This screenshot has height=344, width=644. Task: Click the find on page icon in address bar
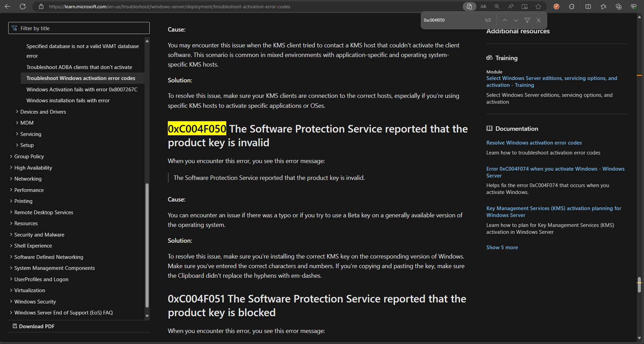[x=469, y=7]
